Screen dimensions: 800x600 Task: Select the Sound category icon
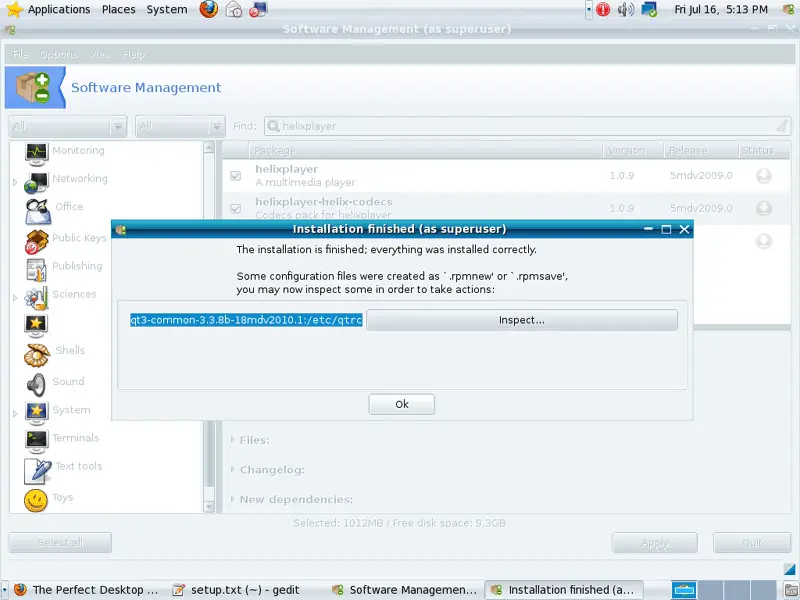coord(36,384)
